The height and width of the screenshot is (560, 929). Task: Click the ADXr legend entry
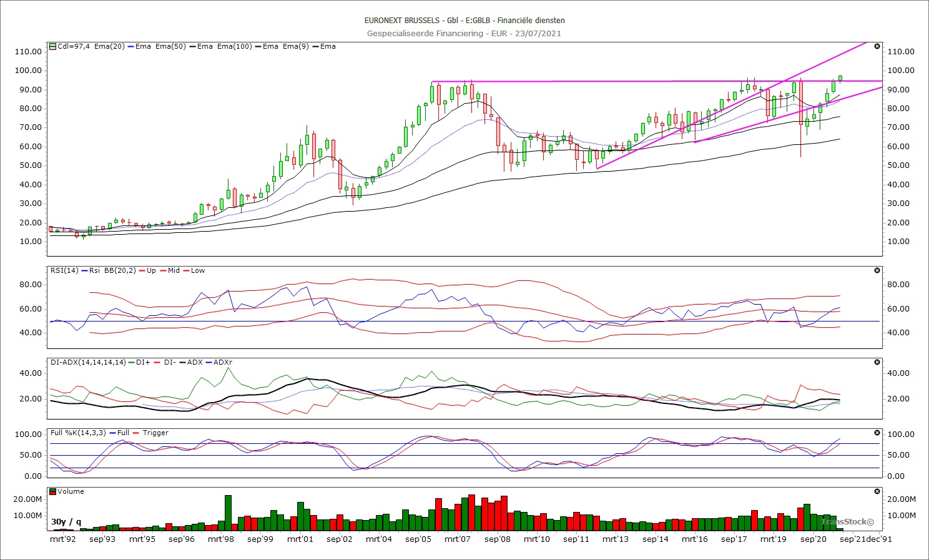point(223,362)
